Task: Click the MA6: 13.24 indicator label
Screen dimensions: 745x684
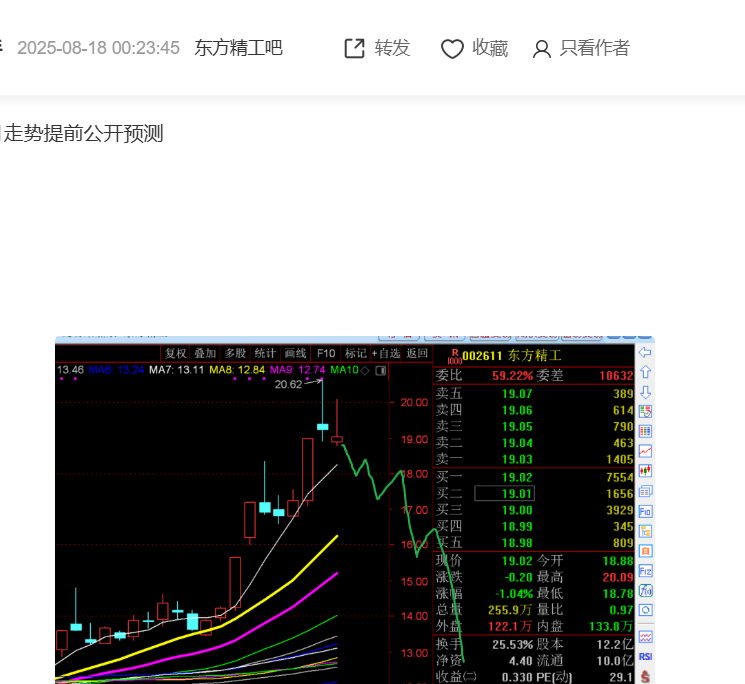Action: [116, 370]
